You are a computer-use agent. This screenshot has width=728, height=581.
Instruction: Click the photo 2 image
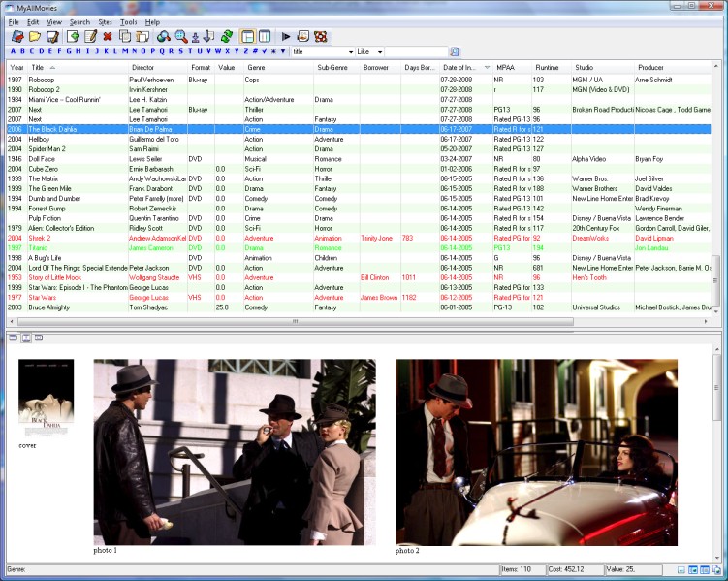point(536,452)
